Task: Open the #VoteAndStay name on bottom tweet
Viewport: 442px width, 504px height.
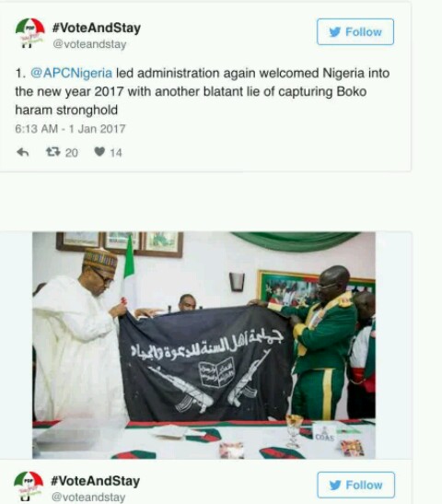Action: [x=96, y=481]
